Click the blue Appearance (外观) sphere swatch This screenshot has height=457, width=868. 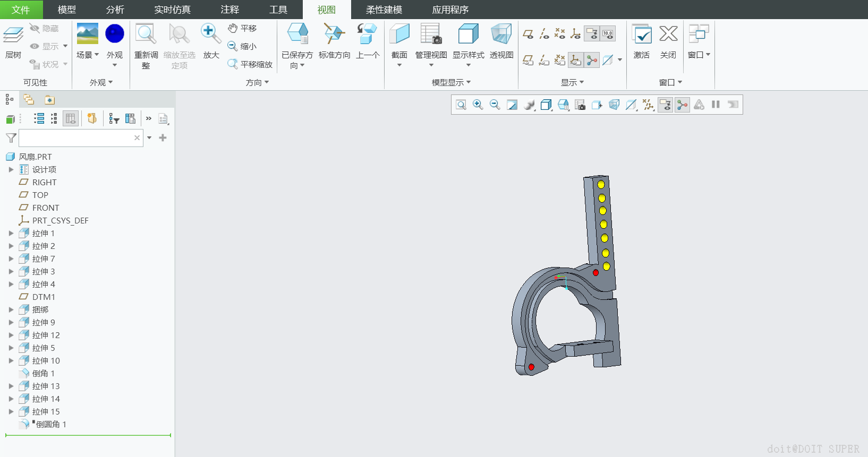(115, 33)
